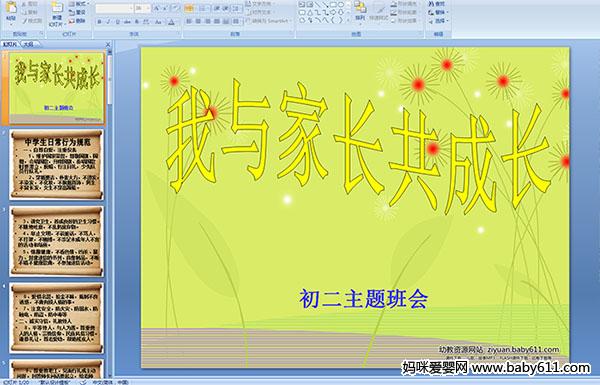The width and height of the screenshot is (600, 385).
Task: Open the Arrange objects icon
Action: 360,11
